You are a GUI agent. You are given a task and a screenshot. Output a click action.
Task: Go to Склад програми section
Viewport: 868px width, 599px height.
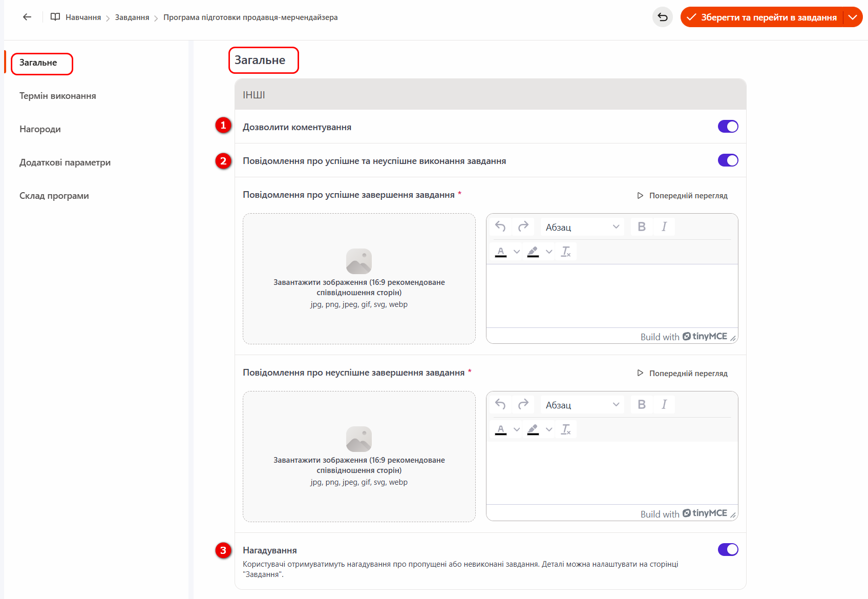pyautogui.click(x=54, y=196)
